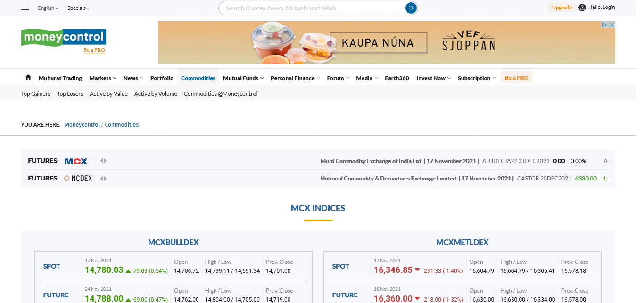Click the user profile icon near Login

[x=582, y=8]
